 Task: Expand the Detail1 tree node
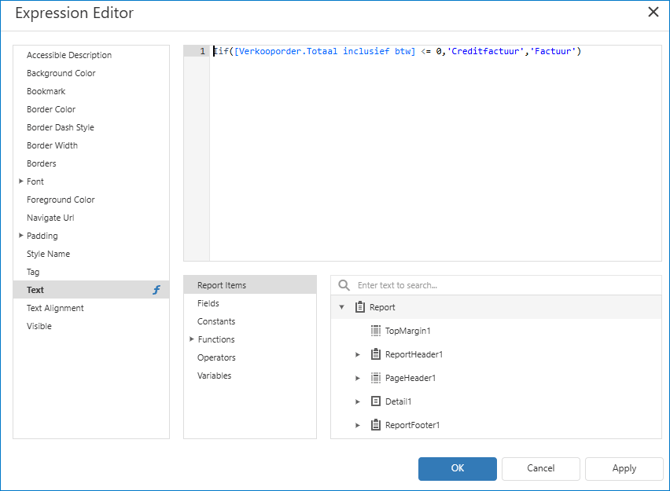pos(358,402)
